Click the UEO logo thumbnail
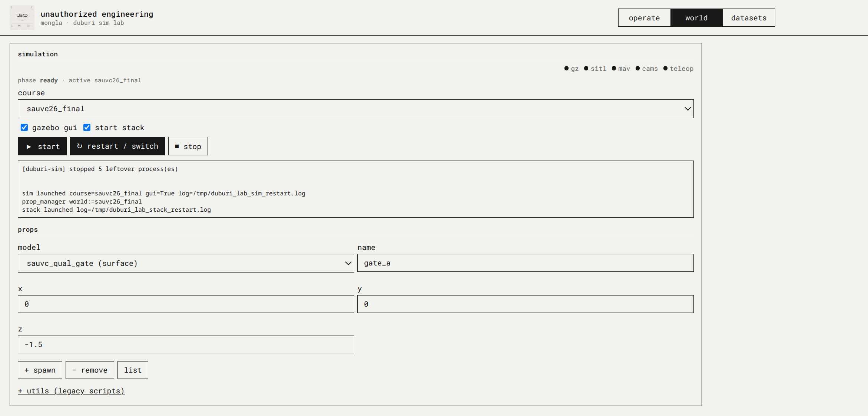Screen dimensions: 868x416 (22, 17)
